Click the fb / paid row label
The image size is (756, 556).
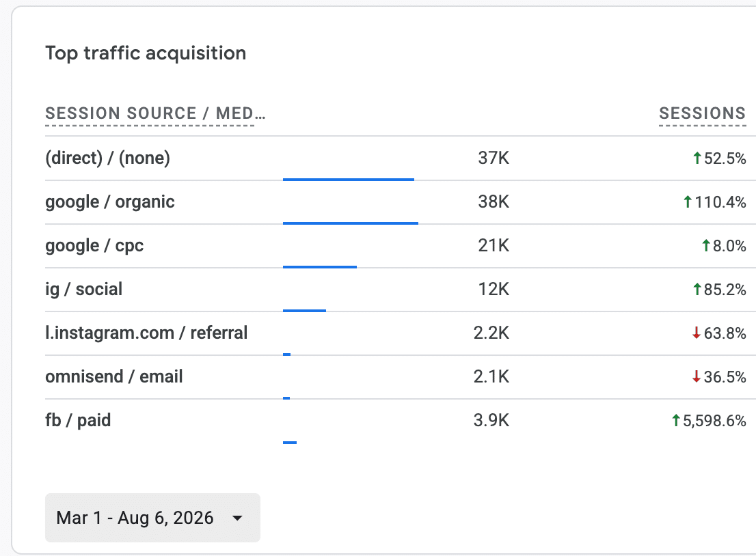78,421
